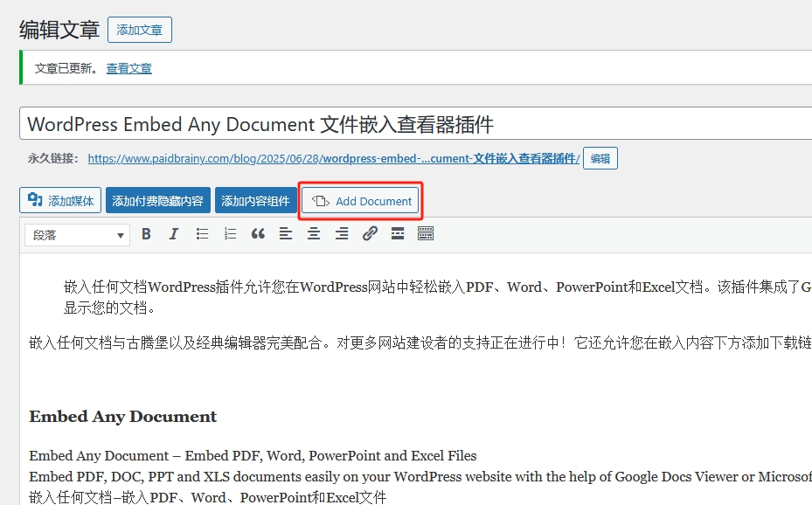Open the paidbrainy.com permalink URL
The image size is (812, 505).
334,158
